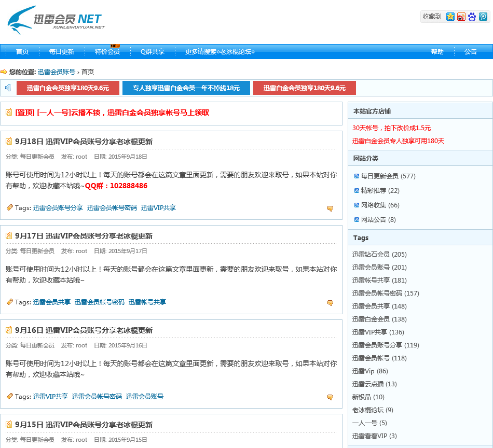Viewport: 493px width, 448px height.
Task: Click sidebar tag 迅雷云点播 (13)
Action: click(x=375, y=384)
